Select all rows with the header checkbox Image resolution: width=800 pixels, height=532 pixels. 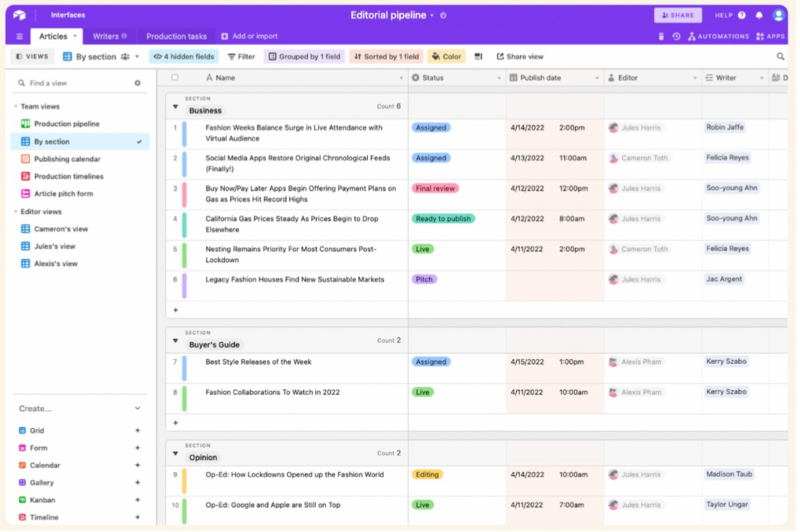(175, 77)
